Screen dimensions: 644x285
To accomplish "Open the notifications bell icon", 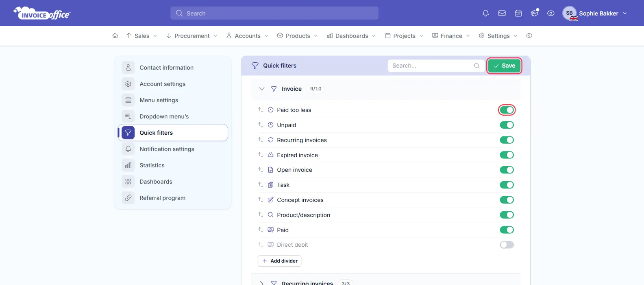I will pos(485,13).
